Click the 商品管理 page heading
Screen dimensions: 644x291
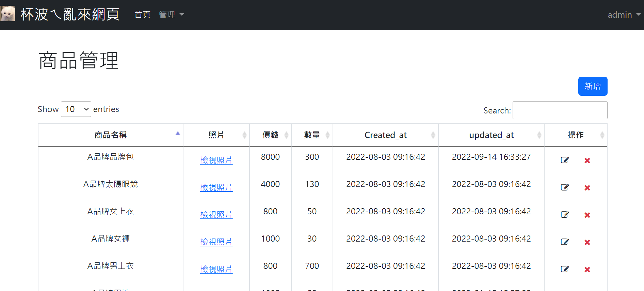[78, 60]
